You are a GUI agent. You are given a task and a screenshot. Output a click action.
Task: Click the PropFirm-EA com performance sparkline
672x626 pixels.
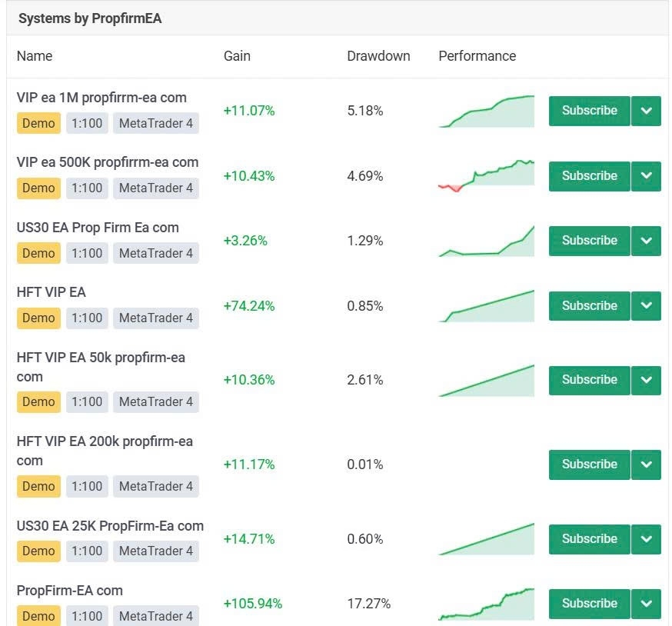pos(487,604)
